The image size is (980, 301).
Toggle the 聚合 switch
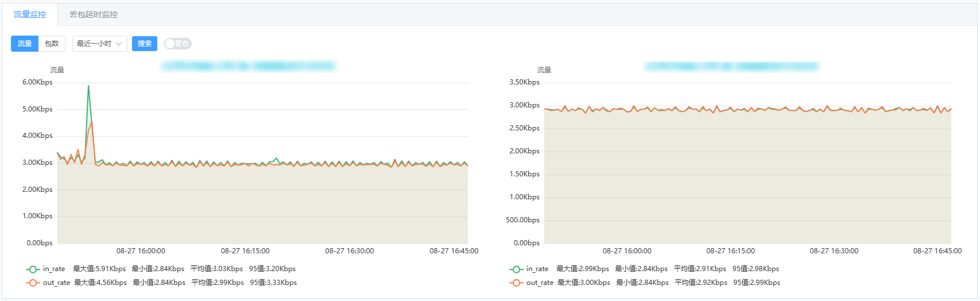(x=178, y=44)
